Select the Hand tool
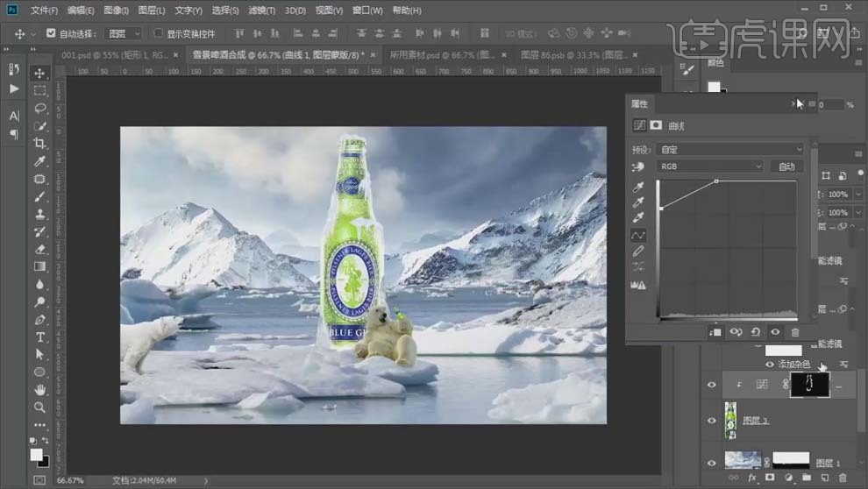 pos(40,390)
